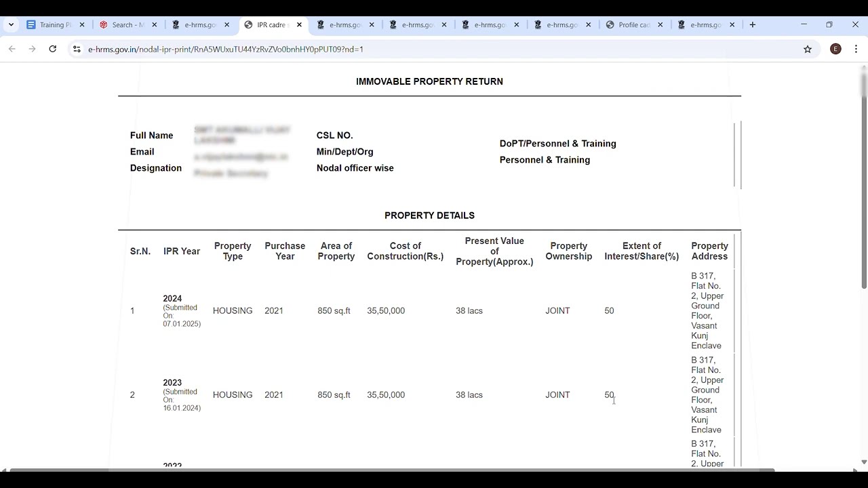Image resolution: width=868 pixels, height=488 pixels.
Task: Open a new browser tab
Action: coord(753,25)
